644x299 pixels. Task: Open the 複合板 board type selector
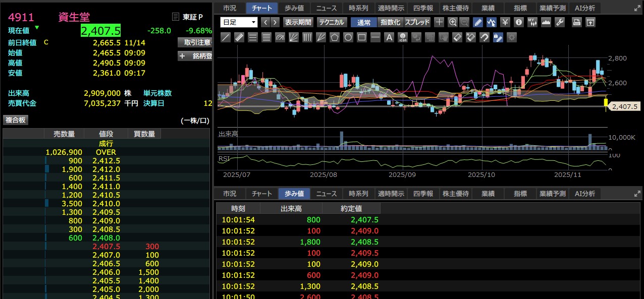pos(16,120)
